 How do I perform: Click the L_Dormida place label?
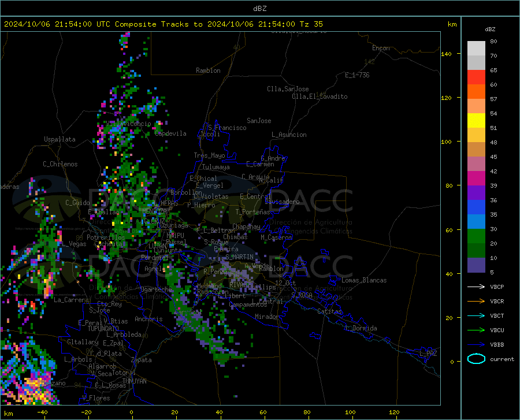361,328
